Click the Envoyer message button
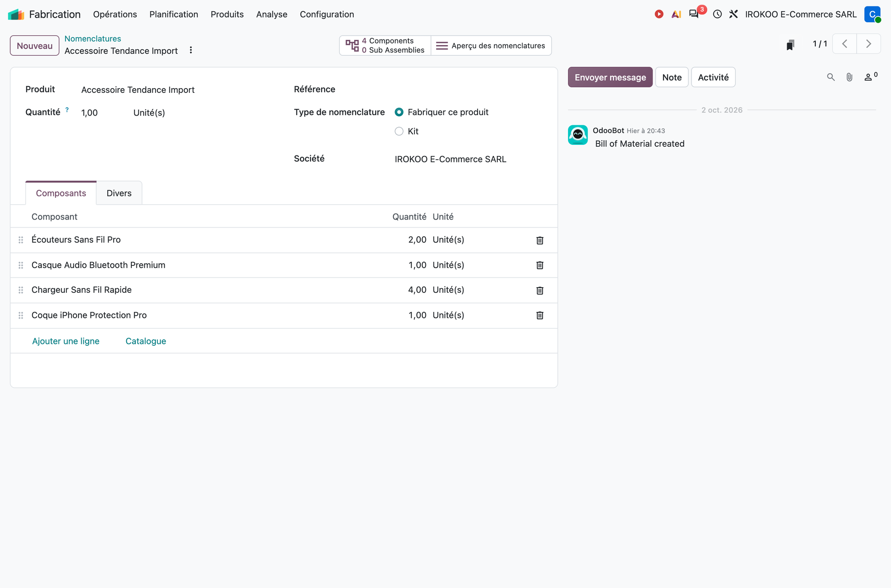This screenshot has width=891, height=588. click(x=610, y=77)
